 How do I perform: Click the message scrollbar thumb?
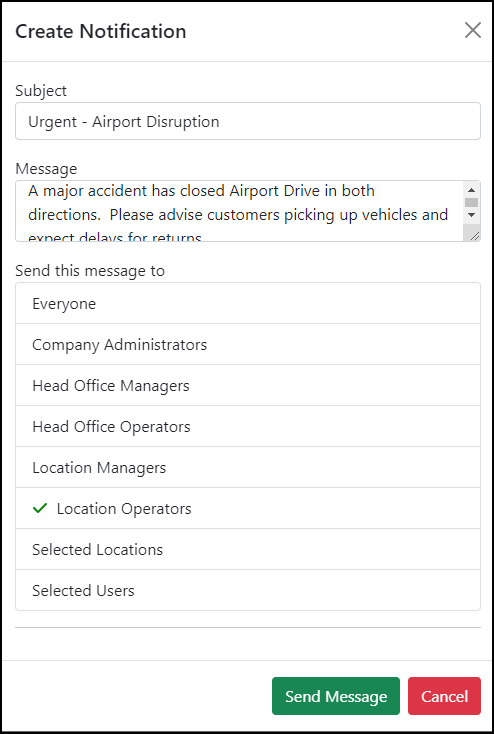click(472, 203)
